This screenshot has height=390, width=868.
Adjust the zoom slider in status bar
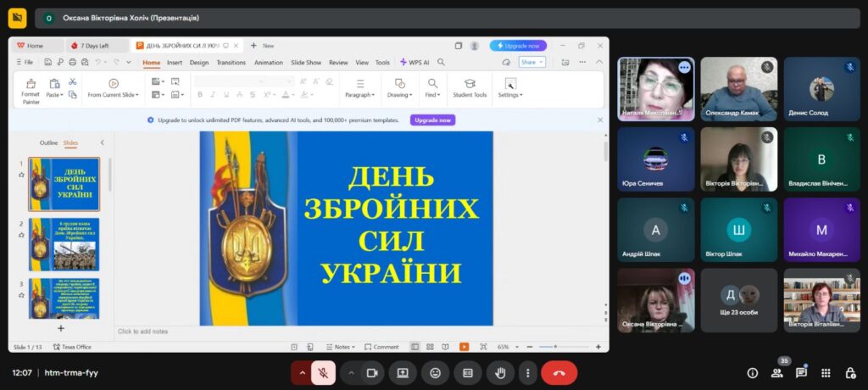(554, 347)
